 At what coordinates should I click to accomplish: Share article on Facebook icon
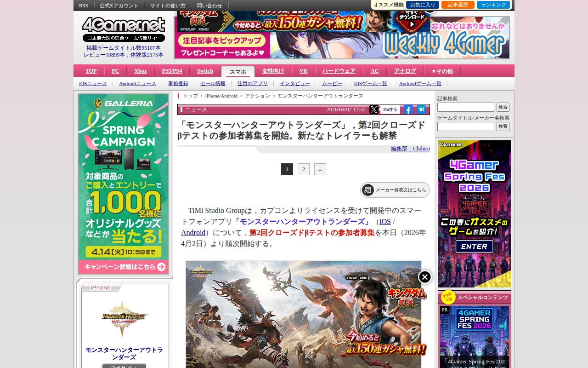pos(408,109)
